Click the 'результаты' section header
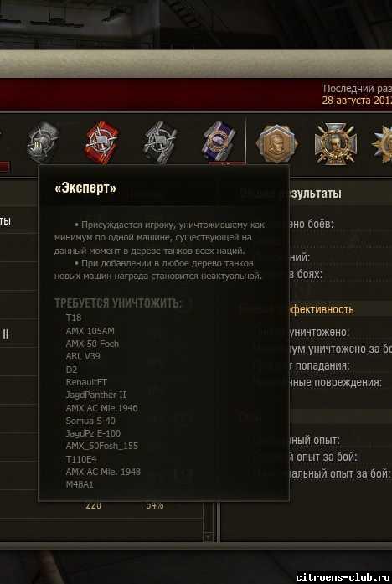Viewport: 392px width, 584px height. point(316,194)
